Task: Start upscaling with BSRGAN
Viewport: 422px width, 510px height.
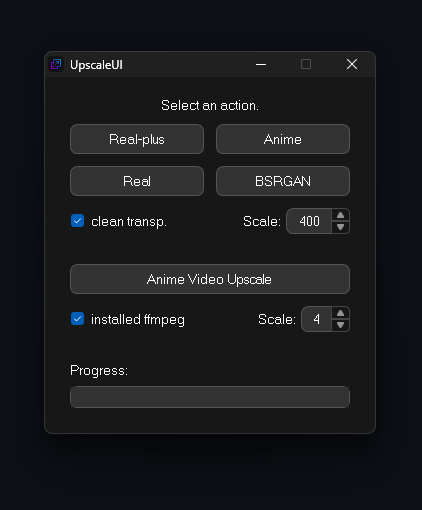Action: 283,181
